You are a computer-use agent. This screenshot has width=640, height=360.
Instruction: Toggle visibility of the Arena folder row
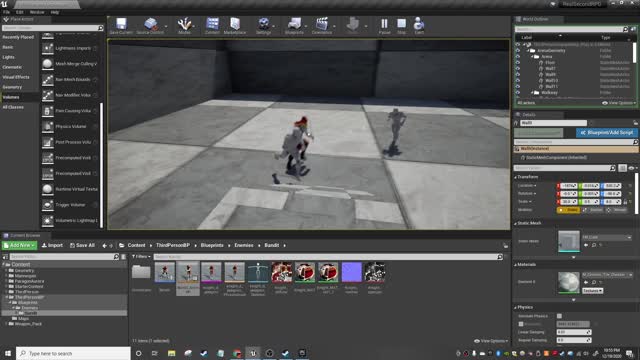(518, 57)
